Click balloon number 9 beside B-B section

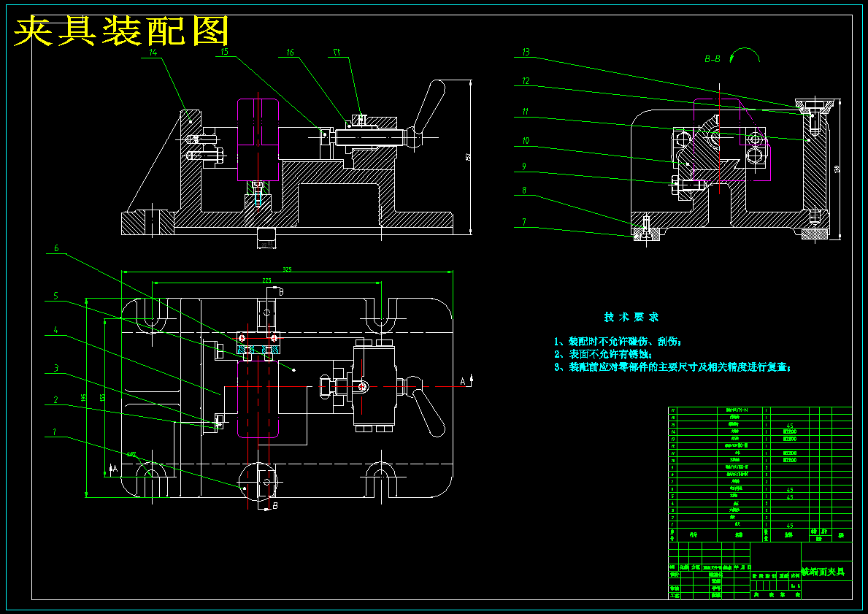(x=523, y=166)
